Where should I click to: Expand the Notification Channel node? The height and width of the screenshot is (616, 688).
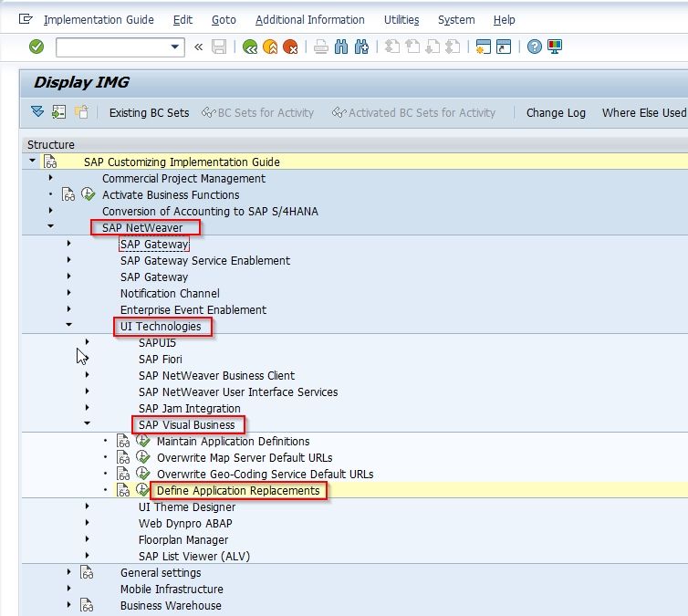coord(68,293)
